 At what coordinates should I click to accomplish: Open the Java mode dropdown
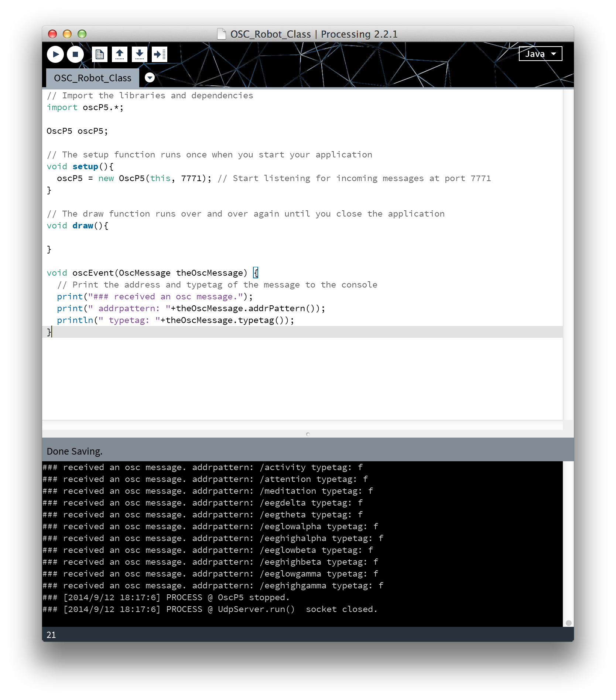coord(540,54)
